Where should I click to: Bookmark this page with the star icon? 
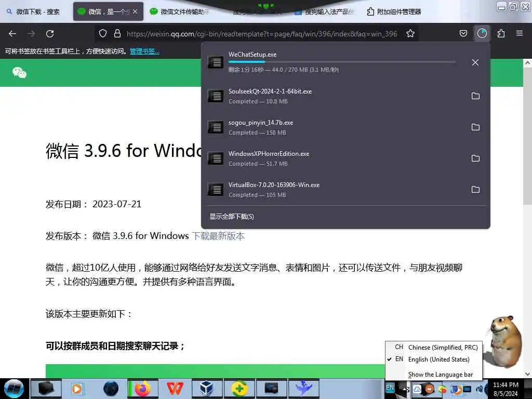pos(410,33)
